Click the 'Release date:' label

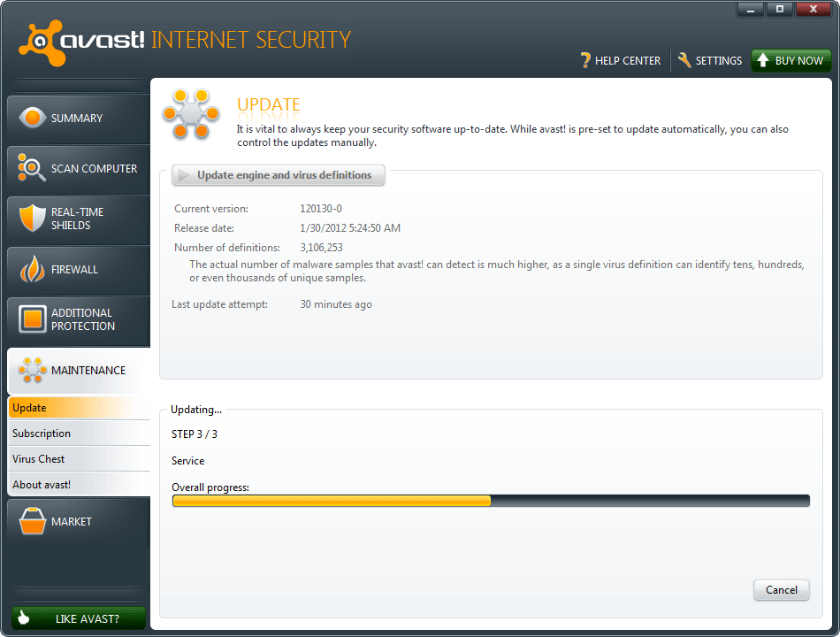point(204,228)
